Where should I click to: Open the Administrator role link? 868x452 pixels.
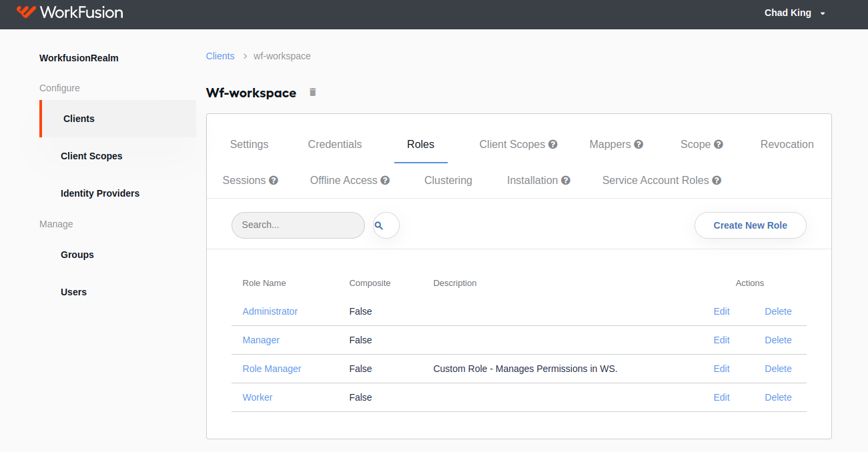270,311
